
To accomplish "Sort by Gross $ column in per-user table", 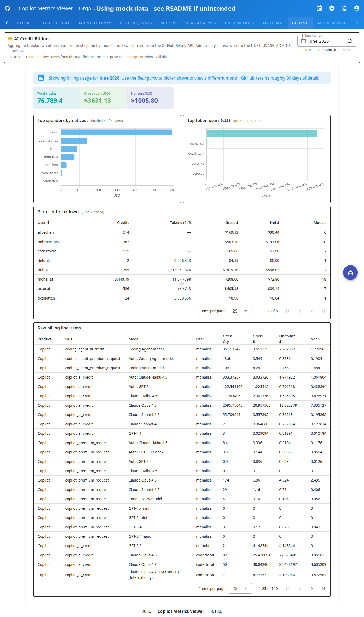I will [x=232, y=223].
